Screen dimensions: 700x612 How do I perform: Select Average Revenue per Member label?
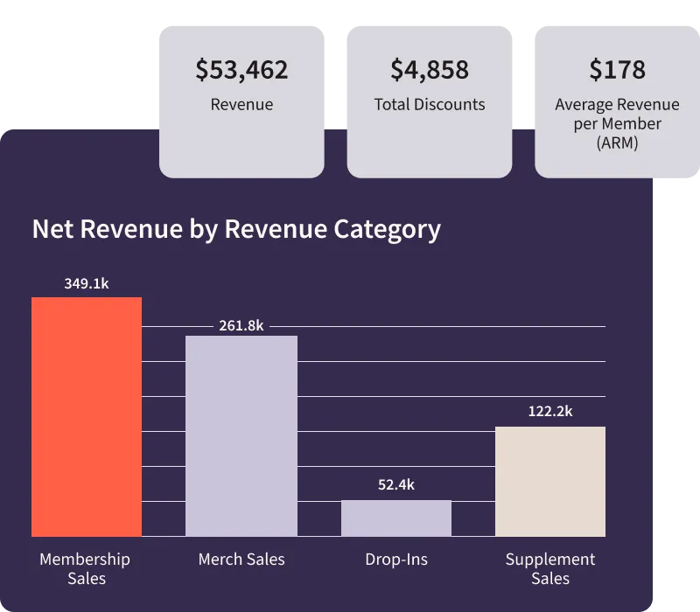click(617, 123)
